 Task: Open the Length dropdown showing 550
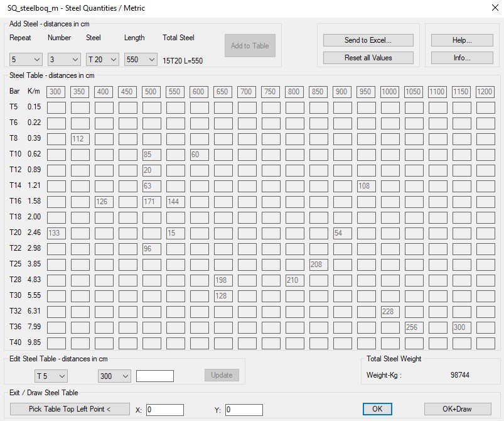click(141, 60)
